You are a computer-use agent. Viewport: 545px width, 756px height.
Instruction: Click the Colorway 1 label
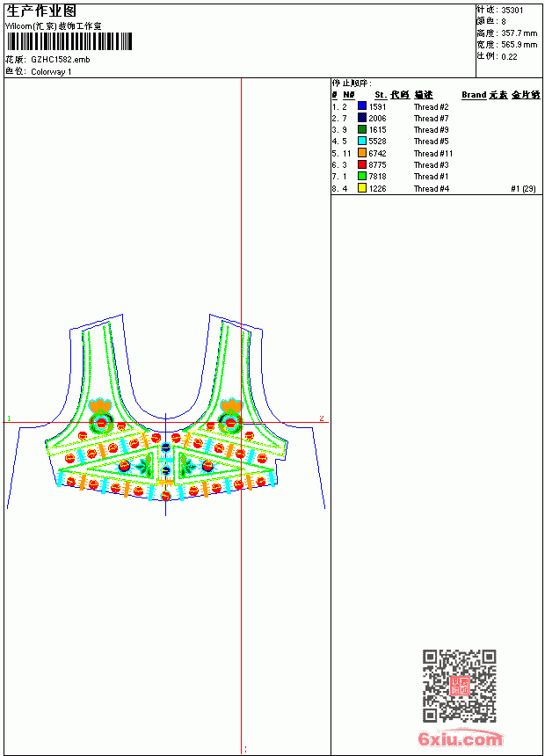coord(51,72)
